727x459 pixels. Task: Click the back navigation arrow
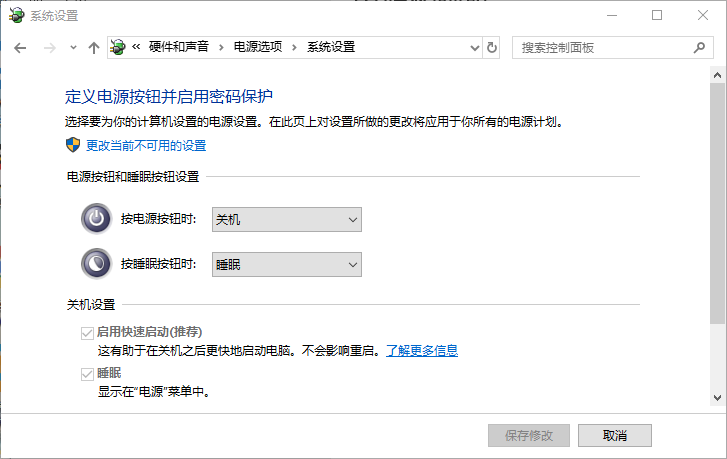pyautogui.click(x=20, y=47)
